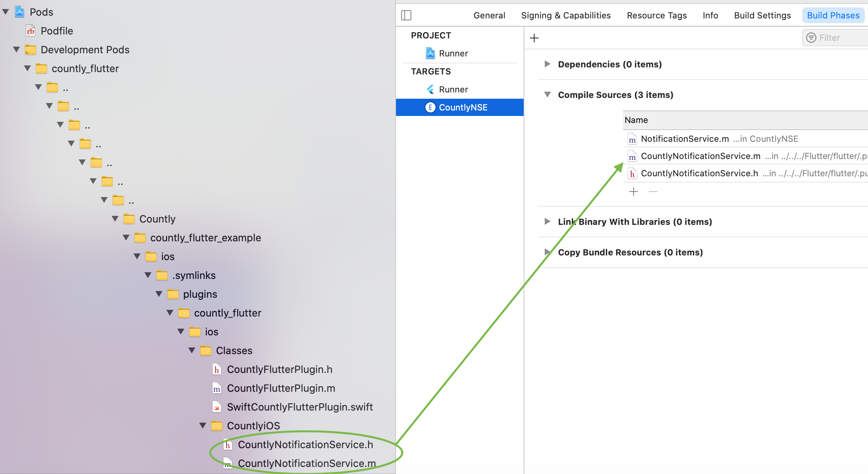Click the Pods project icon
Viewport: 868px width, 474px height.
tap(20, 12)
